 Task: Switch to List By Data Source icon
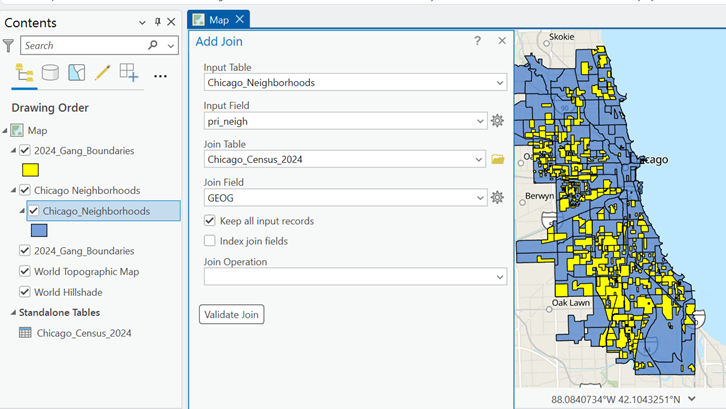click(x=50, y=73)
